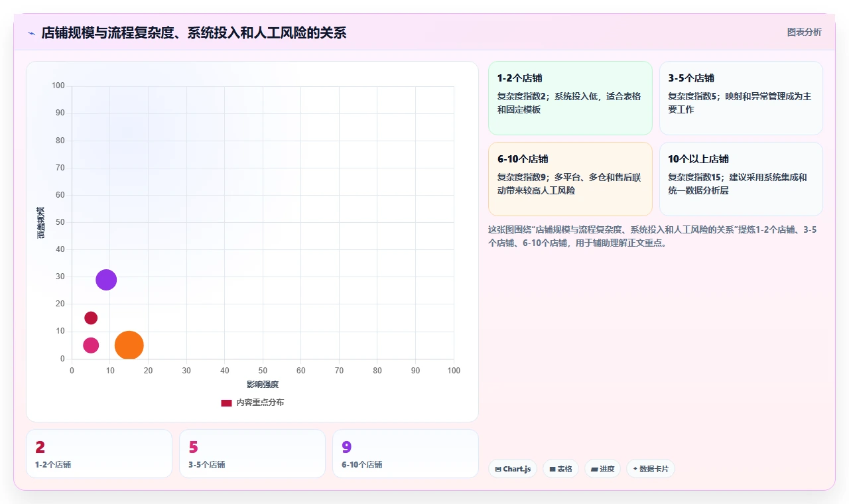The height and width of the screenshot is (504, 849).
Task: Click the 进度 tag chip
Action: click(x=602, y=469)
